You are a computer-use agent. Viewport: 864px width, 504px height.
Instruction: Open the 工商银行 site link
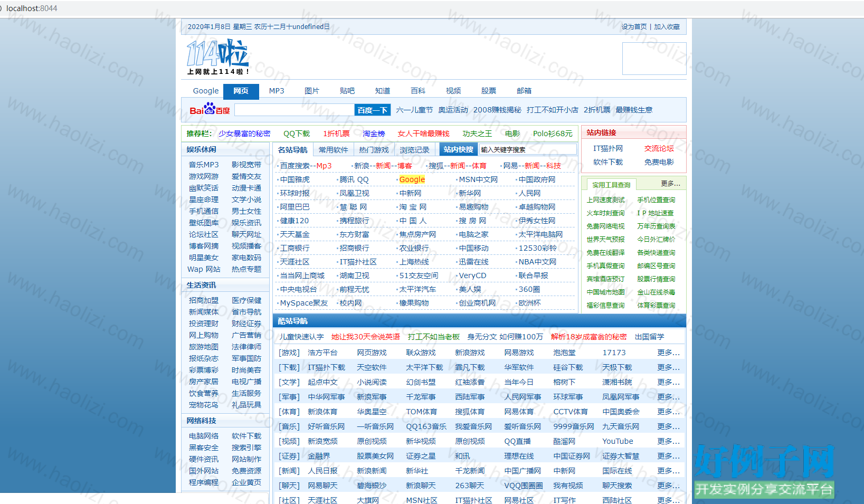[x=295, y=248]
